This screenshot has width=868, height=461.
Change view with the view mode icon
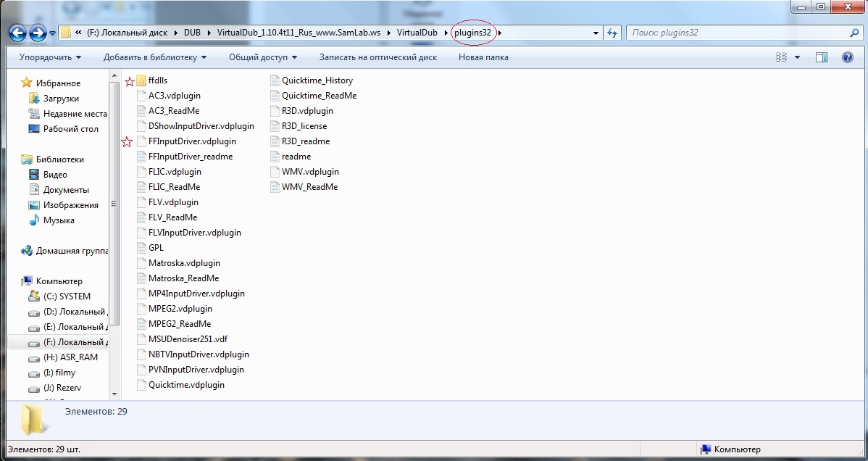pos(781,57)
